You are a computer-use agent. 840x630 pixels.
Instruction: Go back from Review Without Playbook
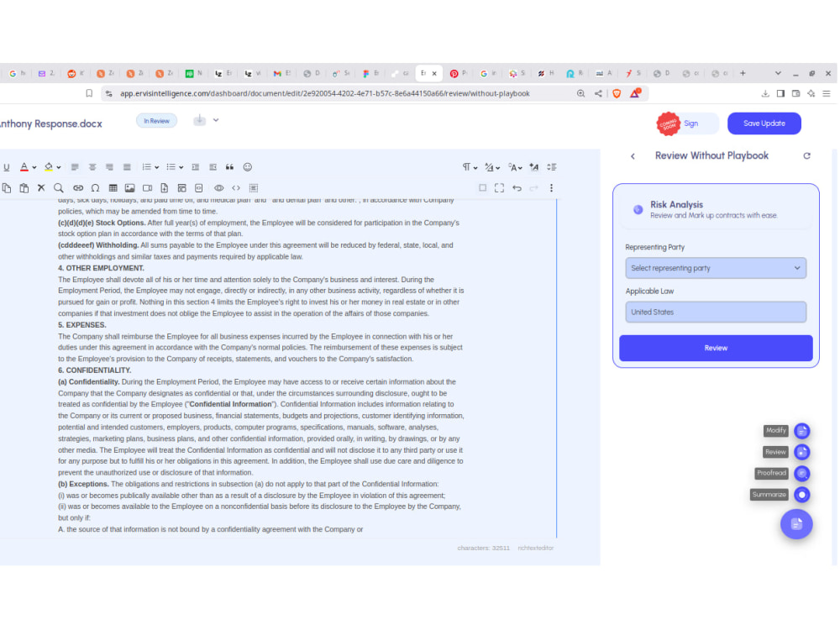click(x=633, y=156)
